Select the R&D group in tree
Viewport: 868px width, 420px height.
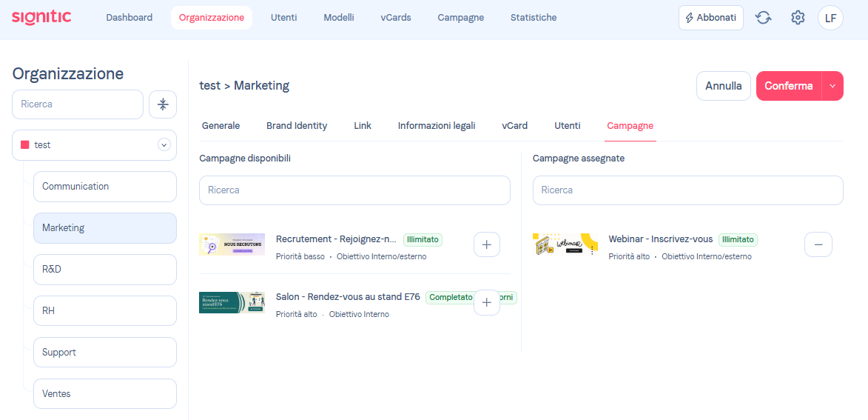click(104, 270)
